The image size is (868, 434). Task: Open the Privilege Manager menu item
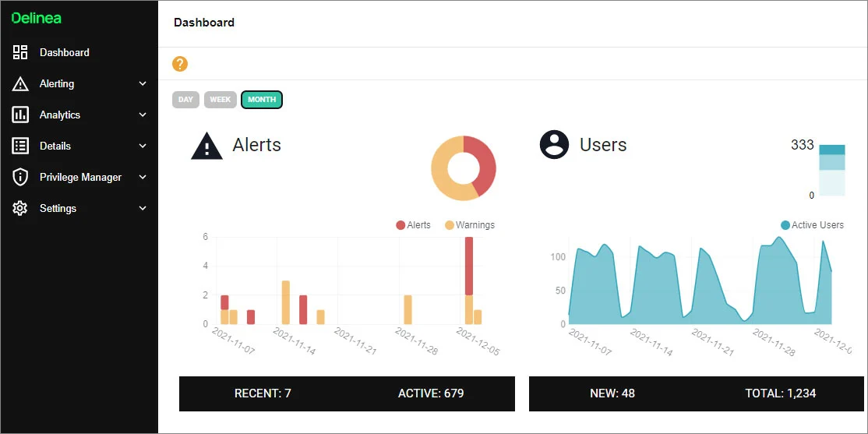pos(80,177)
